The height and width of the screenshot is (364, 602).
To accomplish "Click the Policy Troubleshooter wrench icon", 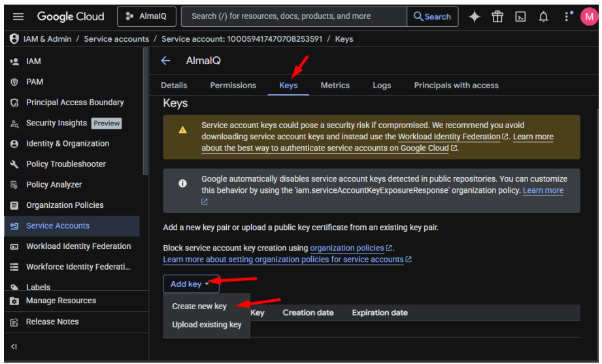I will [14, 164].
